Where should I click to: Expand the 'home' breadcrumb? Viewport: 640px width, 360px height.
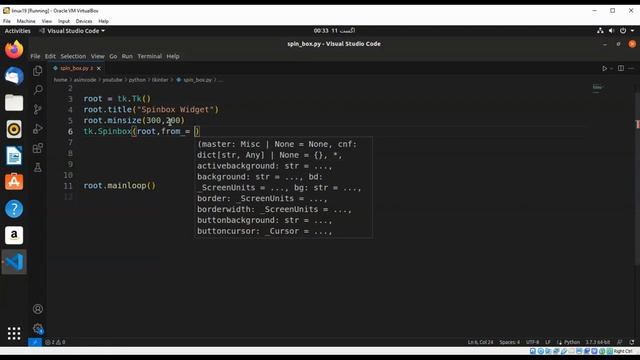60,80
